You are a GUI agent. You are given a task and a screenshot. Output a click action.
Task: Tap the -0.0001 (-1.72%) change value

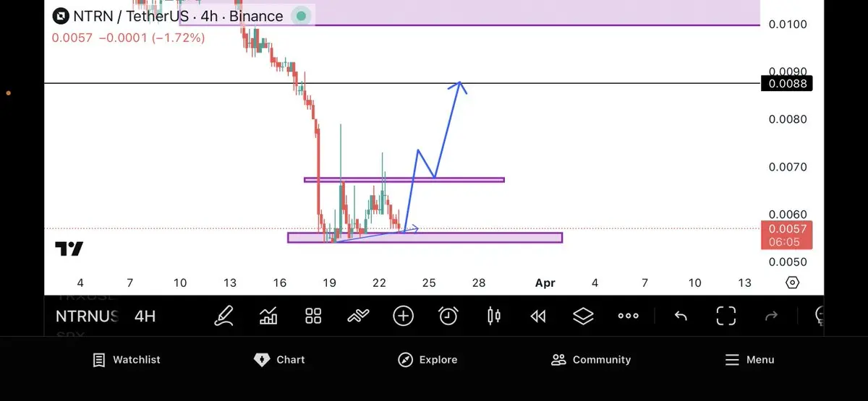pyautogui.click(x=151, y=38)
